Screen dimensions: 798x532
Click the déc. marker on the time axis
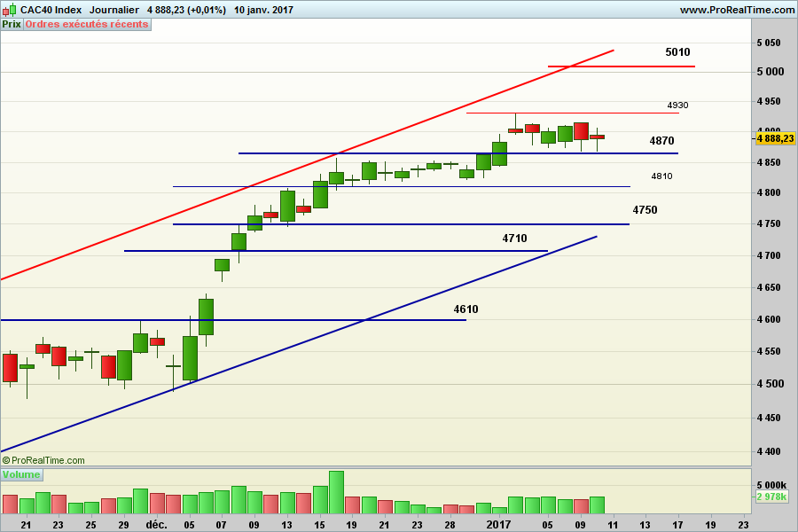tap(157, 524)
